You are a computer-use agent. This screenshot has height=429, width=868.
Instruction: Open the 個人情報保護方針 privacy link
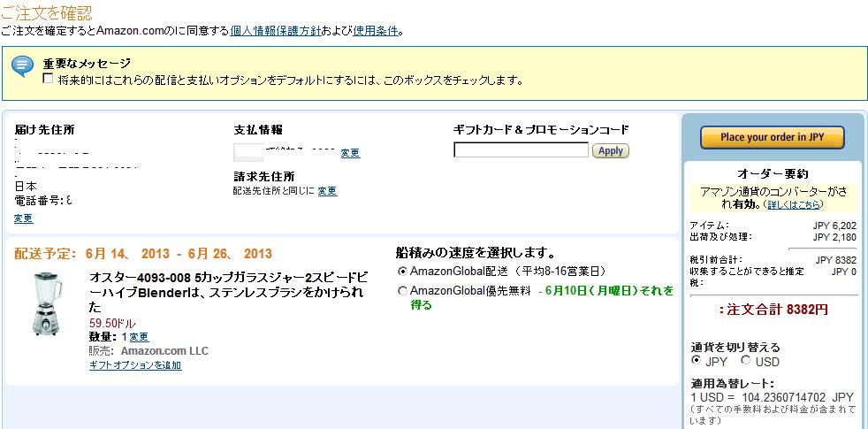[276, 31]
